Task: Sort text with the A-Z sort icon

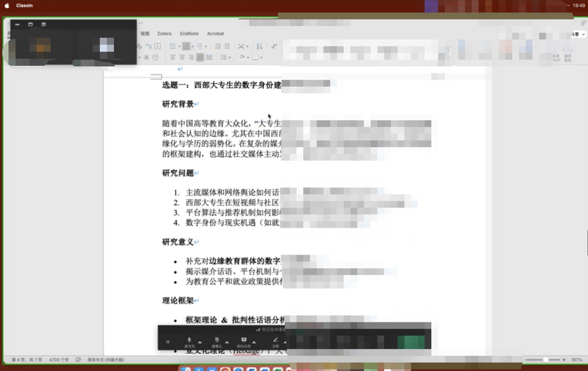Action: 259,46
